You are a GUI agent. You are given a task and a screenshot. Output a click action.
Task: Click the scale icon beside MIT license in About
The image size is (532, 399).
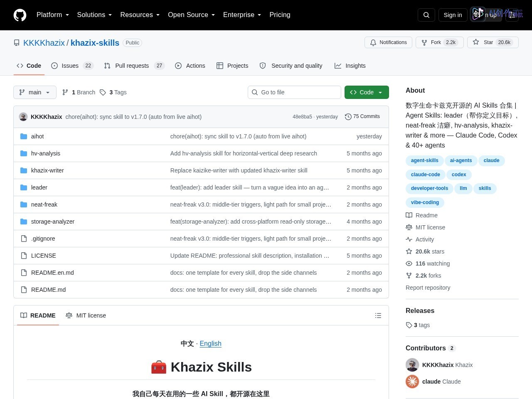tap(409, 227)
